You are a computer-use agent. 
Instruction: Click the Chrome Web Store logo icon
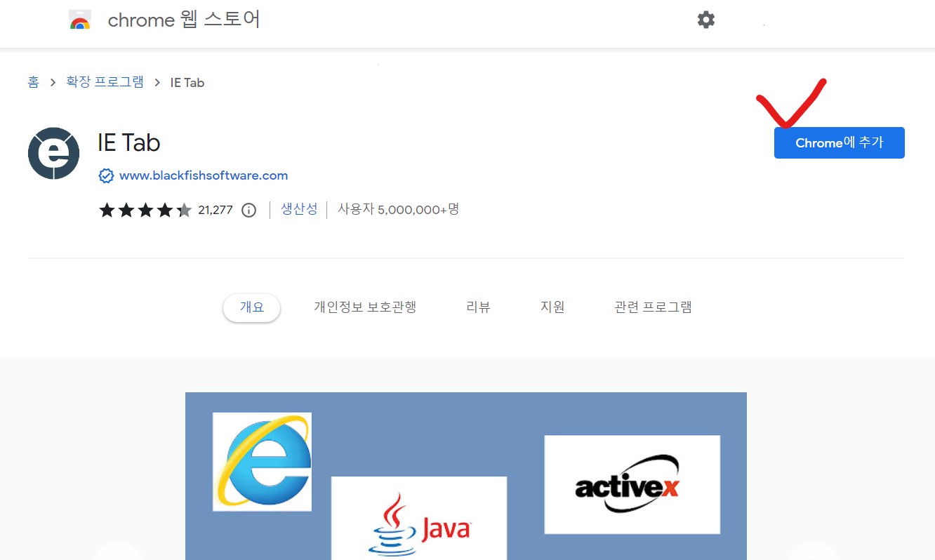pyautogui.click(x=80, y=20)
